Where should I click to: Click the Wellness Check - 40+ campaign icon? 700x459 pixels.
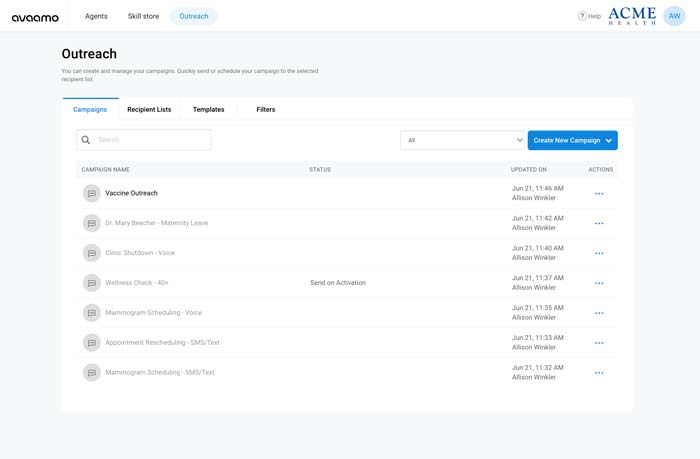coord(92,283)
